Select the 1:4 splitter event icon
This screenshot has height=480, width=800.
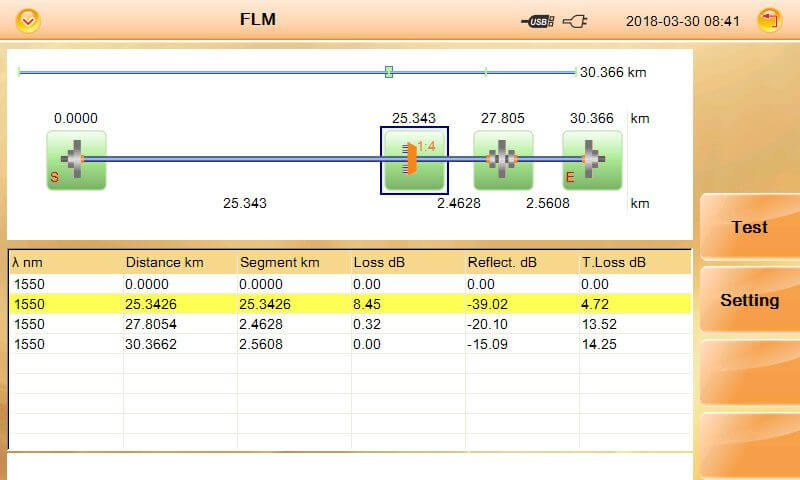pyautogui.click(x=414, y=160)
